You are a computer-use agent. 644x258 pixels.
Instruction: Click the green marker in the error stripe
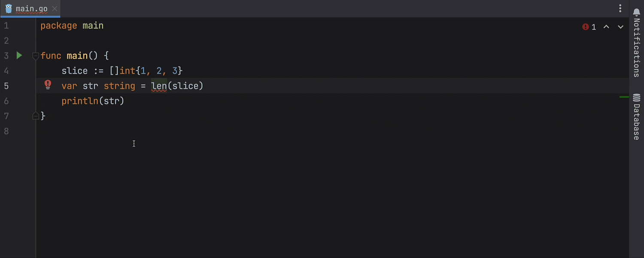(624, 97)
